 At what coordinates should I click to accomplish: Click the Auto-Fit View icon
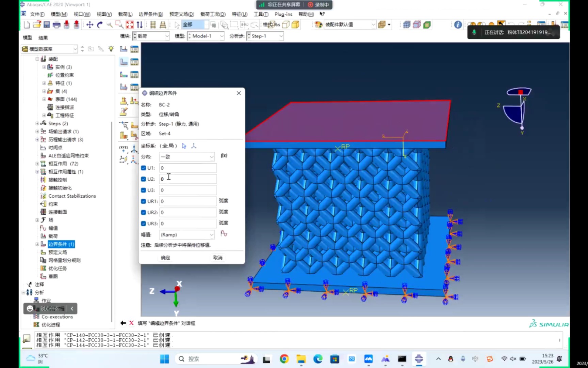click(x=130, y=25)
